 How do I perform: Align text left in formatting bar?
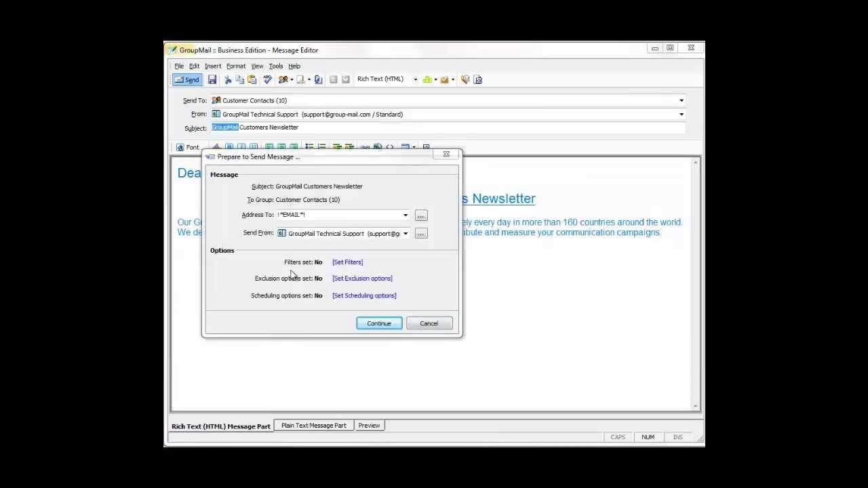tap(269, 146)
